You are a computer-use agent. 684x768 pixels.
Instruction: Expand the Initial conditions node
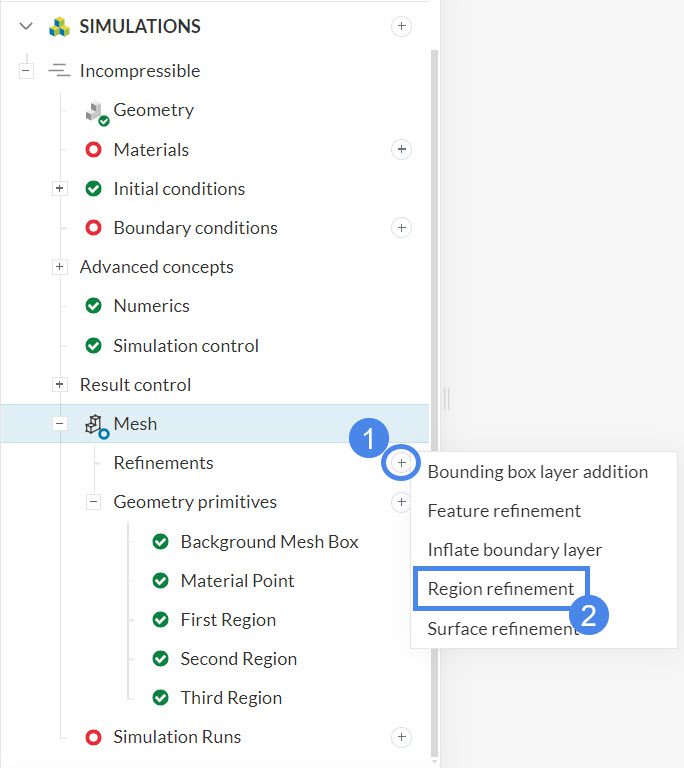[59, 189]
